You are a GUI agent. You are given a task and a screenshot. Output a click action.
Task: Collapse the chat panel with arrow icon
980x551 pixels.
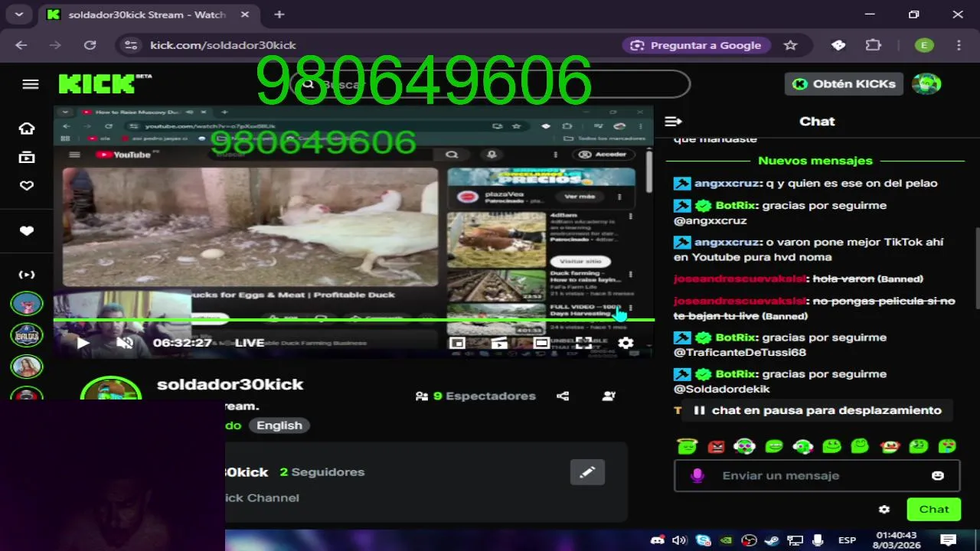pos(673,122)
